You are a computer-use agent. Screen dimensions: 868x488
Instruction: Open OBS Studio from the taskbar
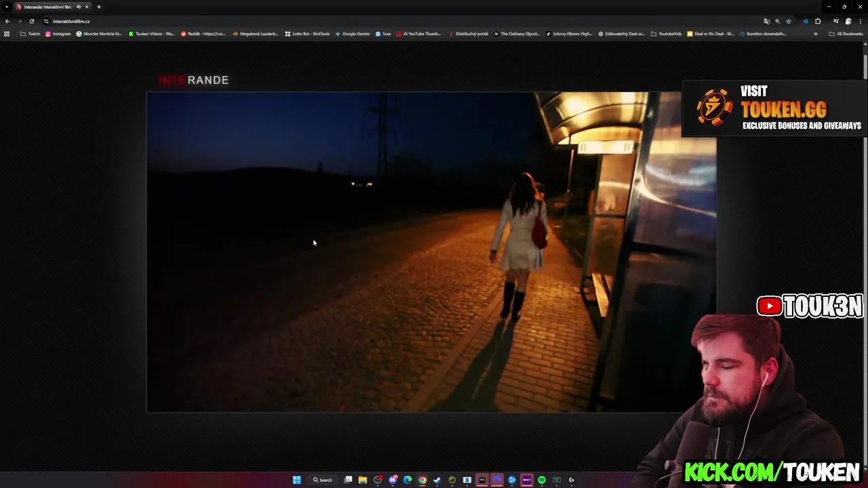click(378, 480)
